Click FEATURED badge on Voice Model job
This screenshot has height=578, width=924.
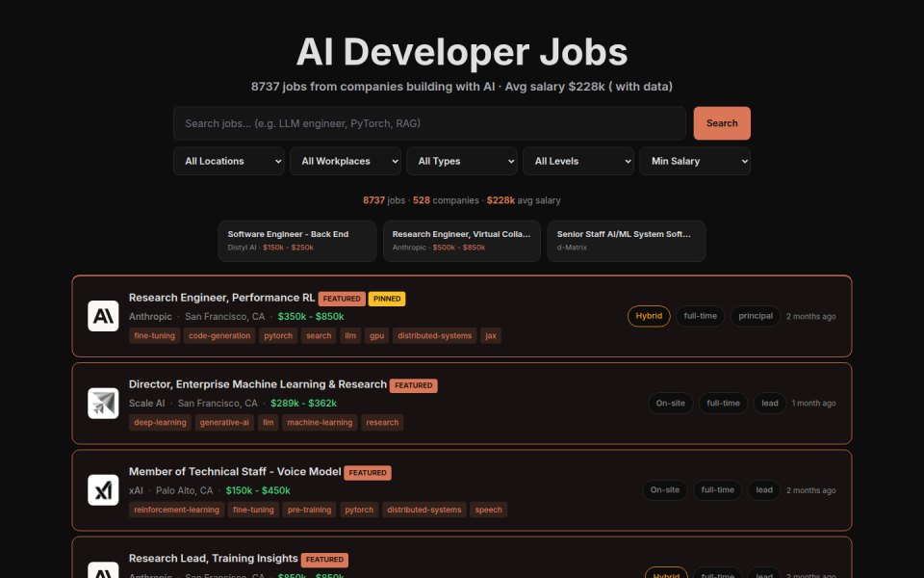point(368,473)
